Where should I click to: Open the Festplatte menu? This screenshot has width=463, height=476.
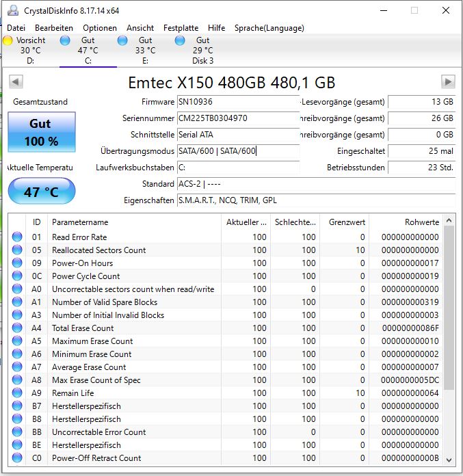181,28
